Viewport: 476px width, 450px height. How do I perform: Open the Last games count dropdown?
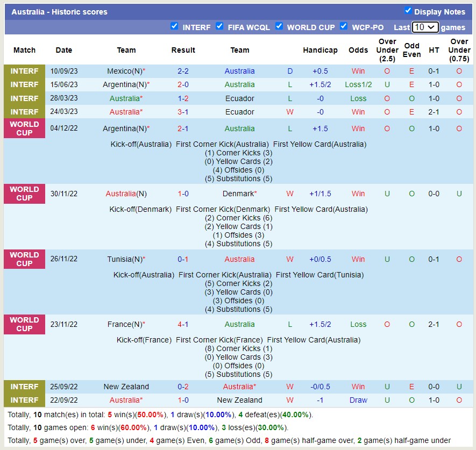click(x=425, y=27)
